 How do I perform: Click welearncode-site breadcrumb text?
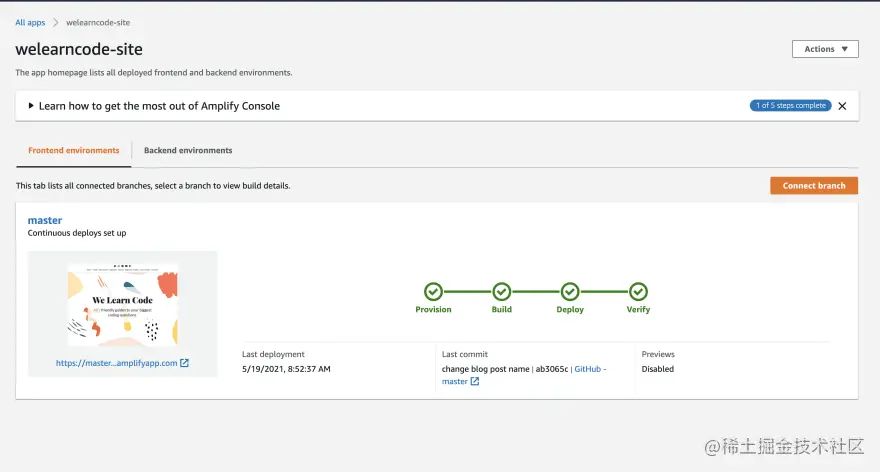pos(98,22)
